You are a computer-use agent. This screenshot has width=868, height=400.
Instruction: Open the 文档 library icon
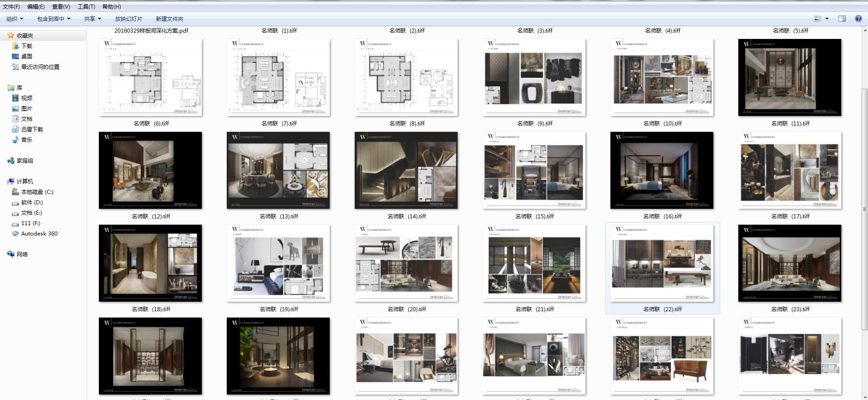point(15,119)
